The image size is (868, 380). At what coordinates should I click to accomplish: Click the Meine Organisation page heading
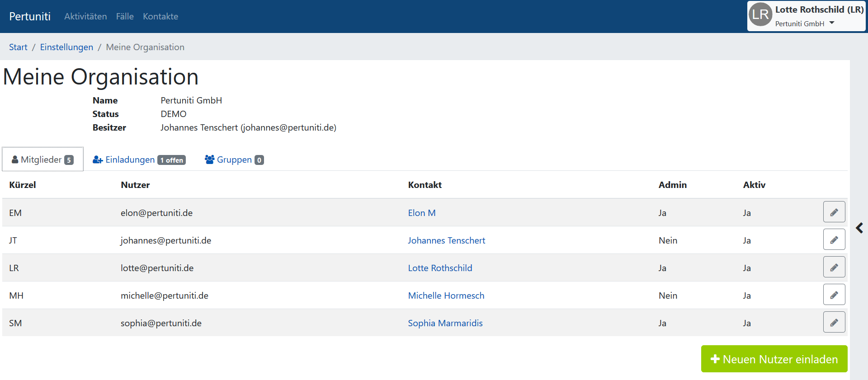pos(101,76)
